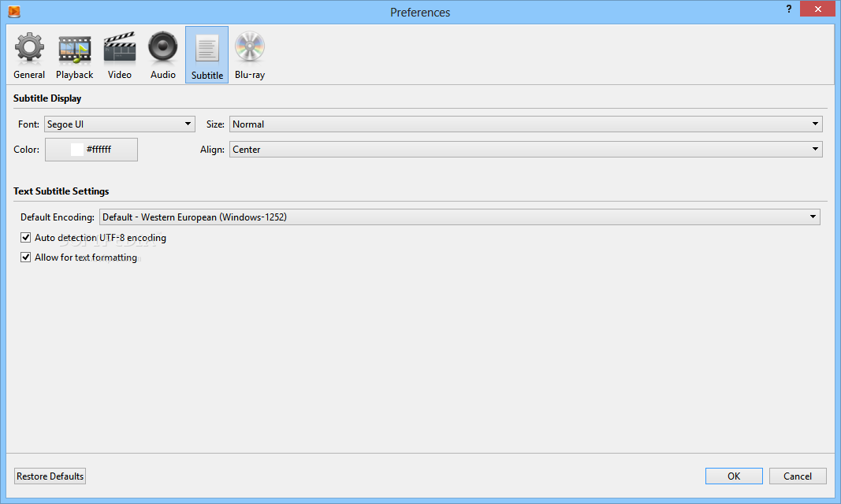Click Restore Defaults button

[x=50, y=476]
